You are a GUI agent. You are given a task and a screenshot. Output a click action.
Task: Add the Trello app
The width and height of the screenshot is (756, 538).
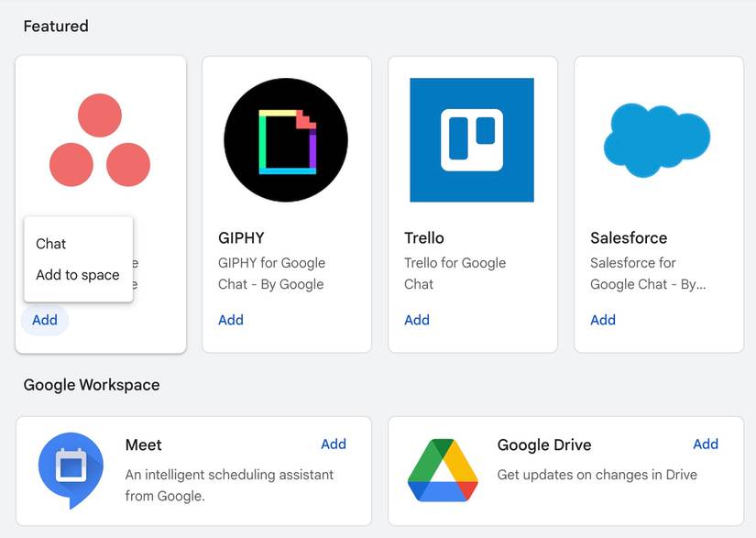click(417, 320)
